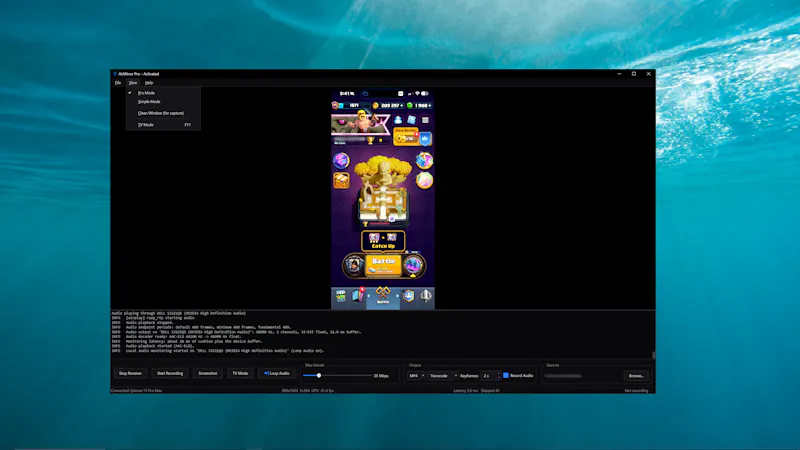Click the log panel scrollbar

click(x=653, y=355)
